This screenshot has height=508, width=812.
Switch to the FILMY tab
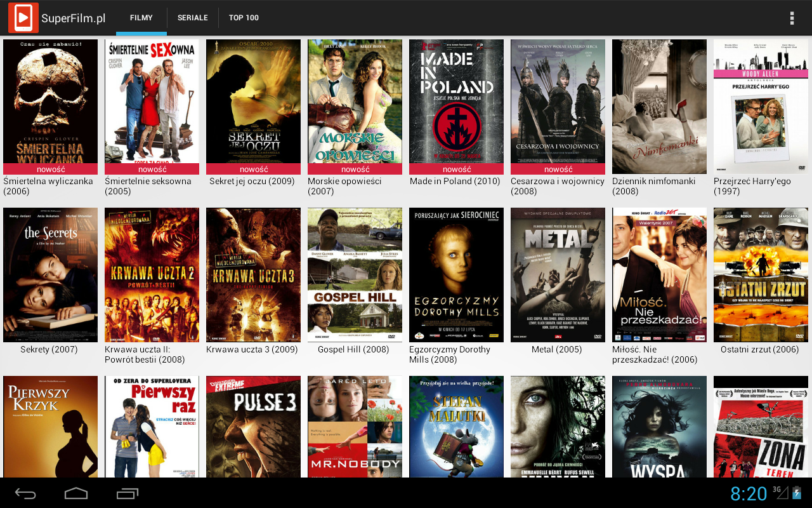tap(141, 18)
